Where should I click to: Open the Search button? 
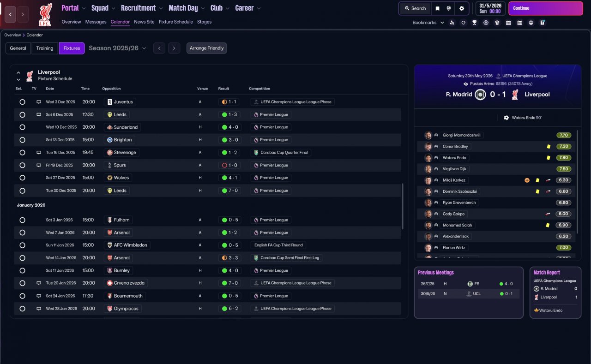click(x=415, y=8)
